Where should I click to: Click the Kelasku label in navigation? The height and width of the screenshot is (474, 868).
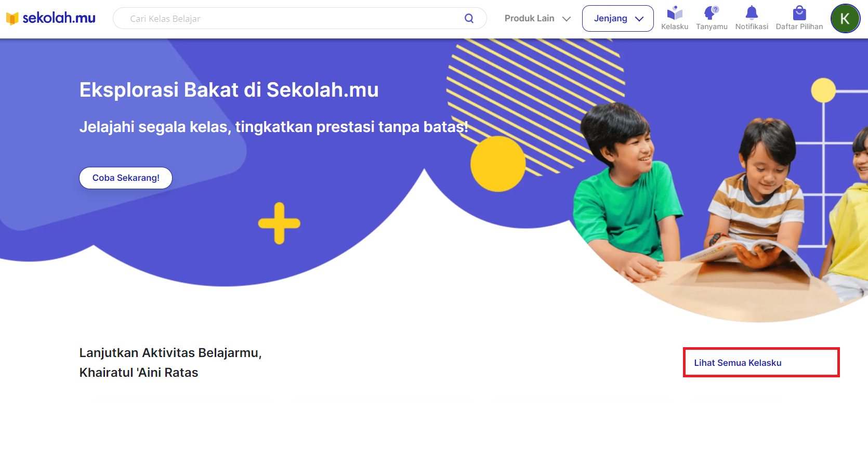(675, 27)
